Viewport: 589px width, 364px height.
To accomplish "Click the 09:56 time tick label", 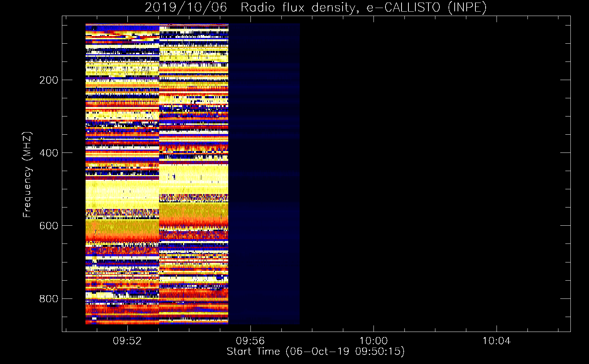I will (x=250, y=341).
